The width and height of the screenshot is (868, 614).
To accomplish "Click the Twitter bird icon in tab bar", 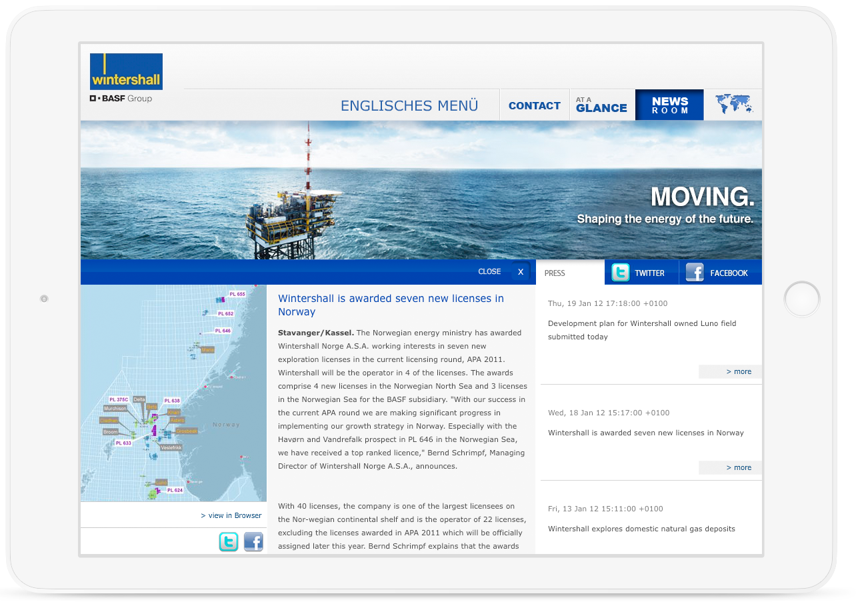I will point(621,273).
